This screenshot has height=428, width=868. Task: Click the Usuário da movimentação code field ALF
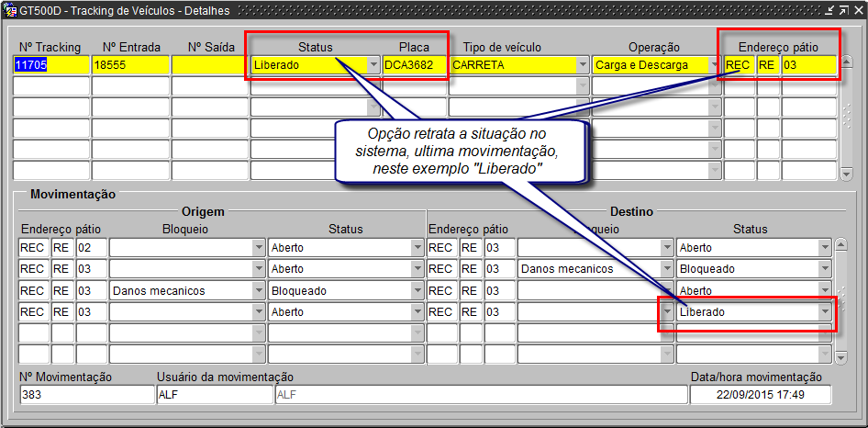(x=214, y=395)
